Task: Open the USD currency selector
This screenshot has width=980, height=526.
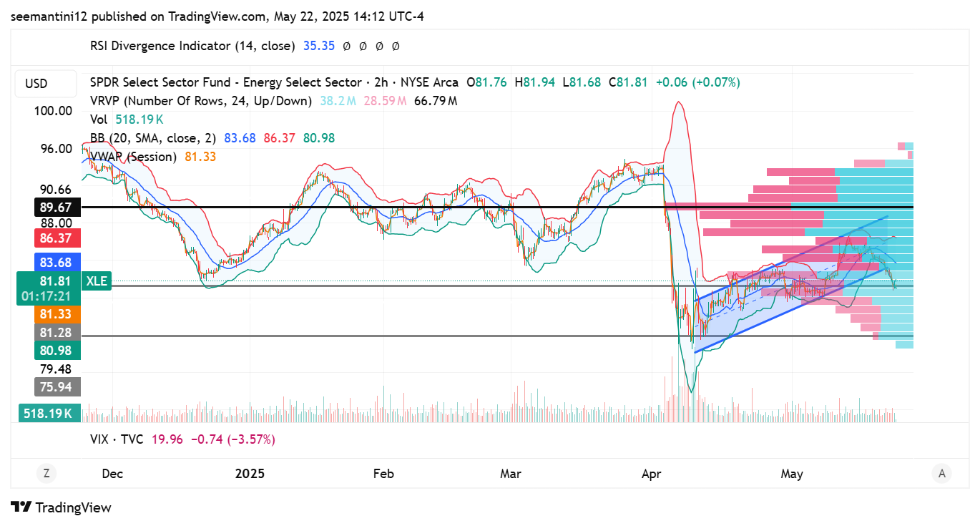Action: (46, 84)
